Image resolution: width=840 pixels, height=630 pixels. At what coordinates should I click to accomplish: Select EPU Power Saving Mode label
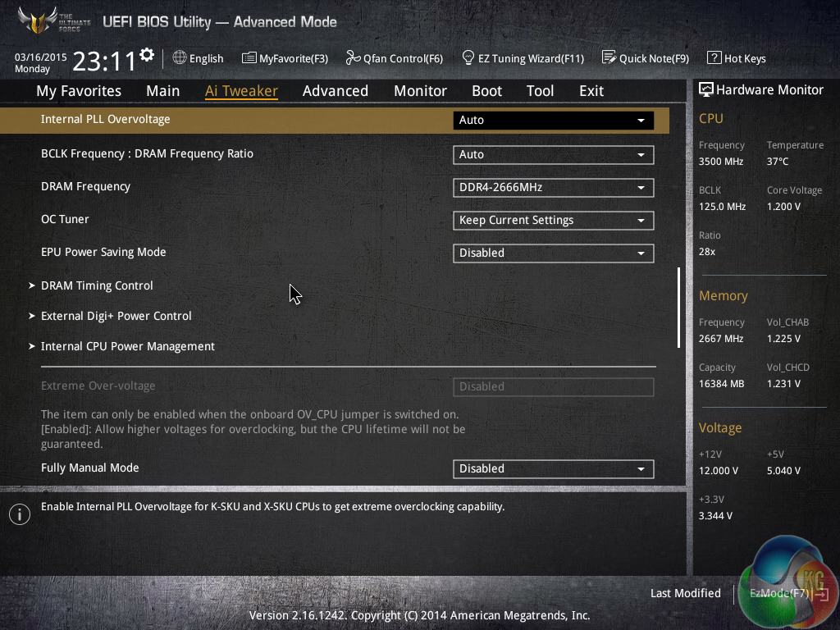[x=103, y=252]
